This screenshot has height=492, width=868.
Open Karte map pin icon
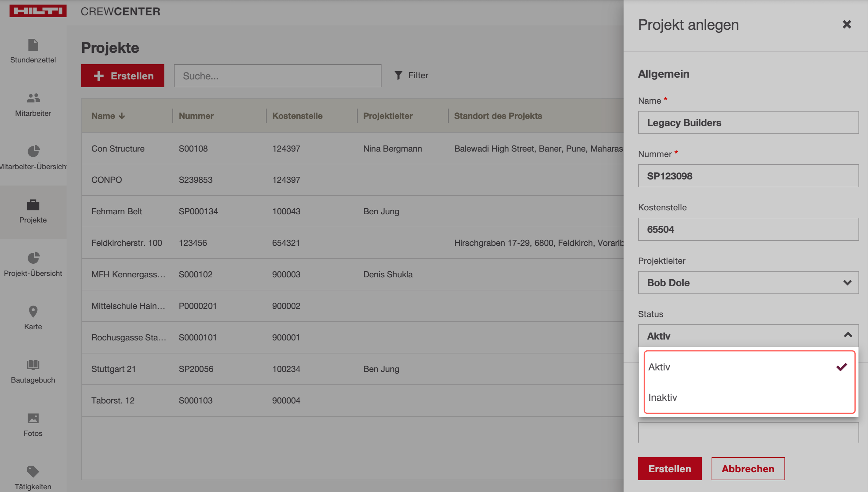click(x=33, y=311)
